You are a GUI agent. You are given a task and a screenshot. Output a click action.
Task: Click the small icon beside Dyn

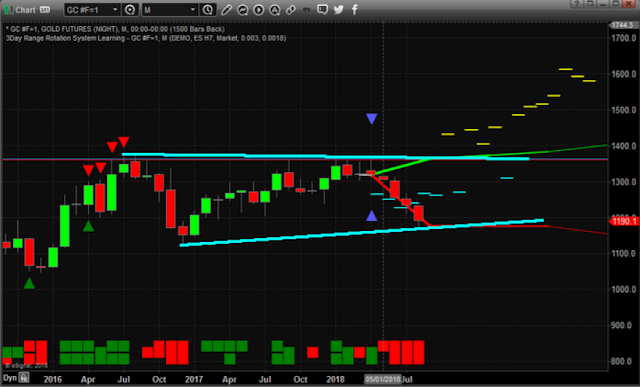click(24, 378)
